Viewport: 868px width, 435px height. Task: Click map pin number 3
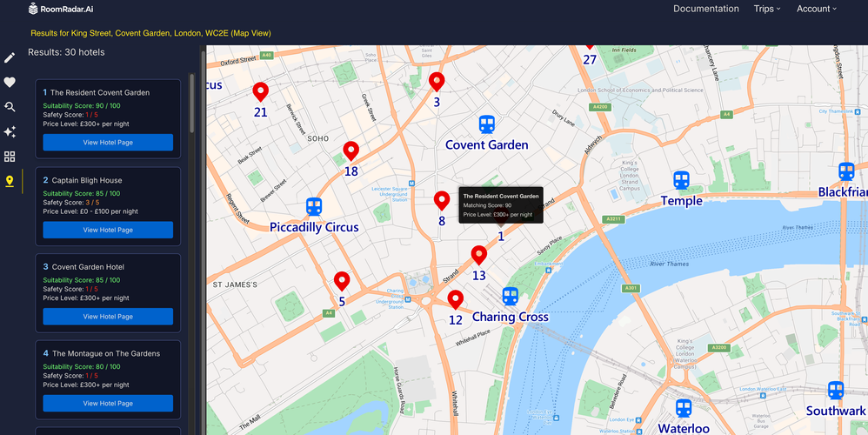[x=437, y=82]
